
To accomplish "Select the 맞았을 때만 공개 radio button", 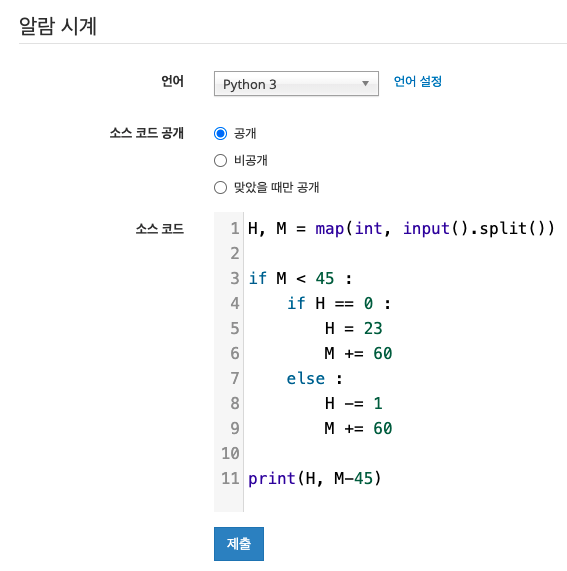I will click(x=220, y=188).
